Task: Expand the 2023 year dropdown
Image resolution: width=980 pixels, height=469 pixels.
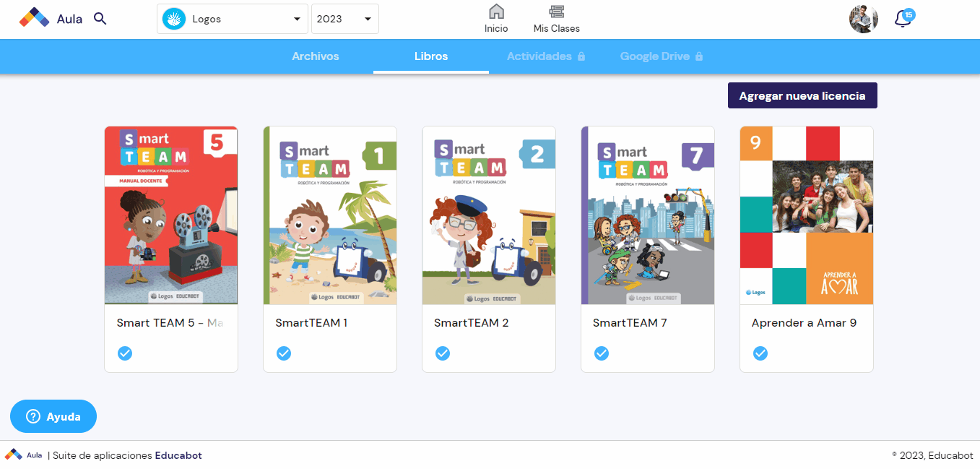Action: (345, 19)
